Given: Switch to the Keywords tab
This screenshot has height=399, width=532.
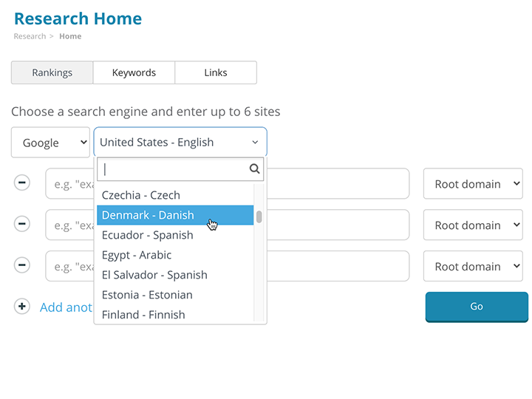Looking at the screenshot, I should point(134,72).
